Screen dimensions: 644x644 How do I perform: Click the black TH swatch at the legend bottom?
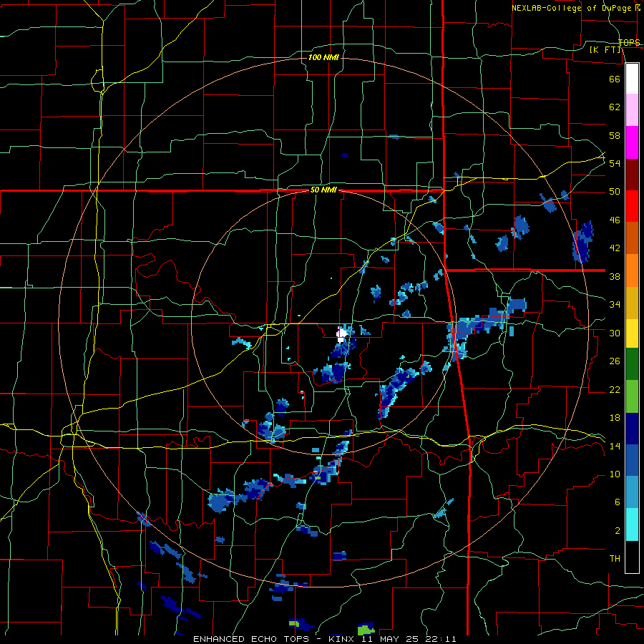(632, 557)
